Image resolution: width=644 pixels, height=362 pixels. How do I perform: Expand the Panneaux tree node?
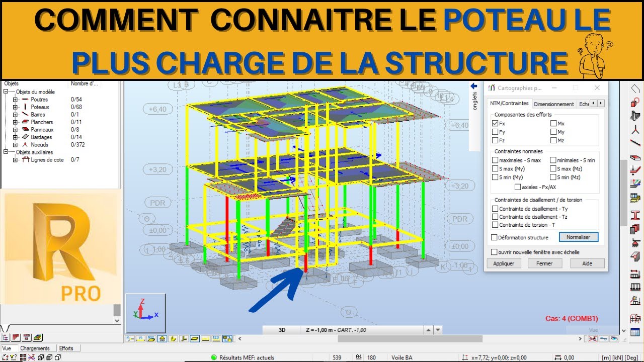coord(15,130)
